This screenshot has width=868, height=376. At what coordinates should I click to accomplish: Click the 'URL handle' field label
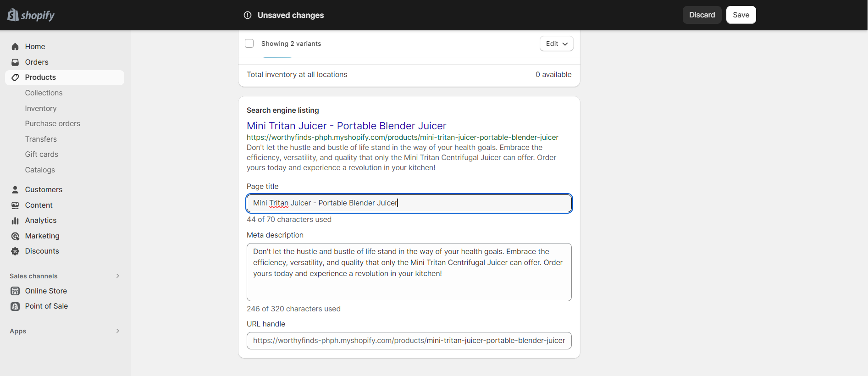pyautogui.click(x=266, y=324)
